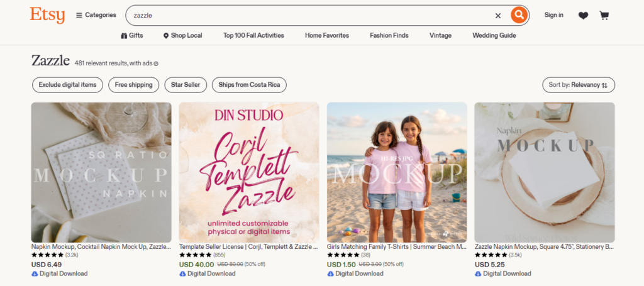The height and width of the screenshot is (286, 644).
Task: Open SQ Ratio napkin mockup thumbnail
Action: point(101,172)
